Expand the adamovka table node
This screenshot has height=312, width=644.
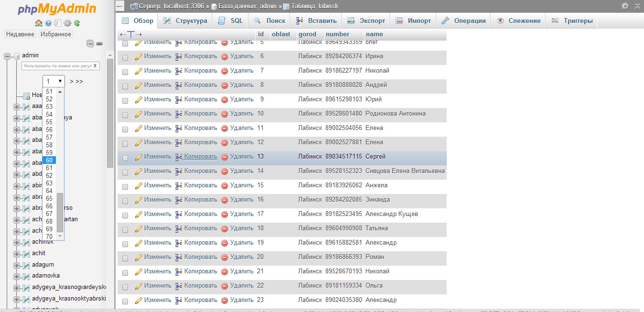[17, 276]
